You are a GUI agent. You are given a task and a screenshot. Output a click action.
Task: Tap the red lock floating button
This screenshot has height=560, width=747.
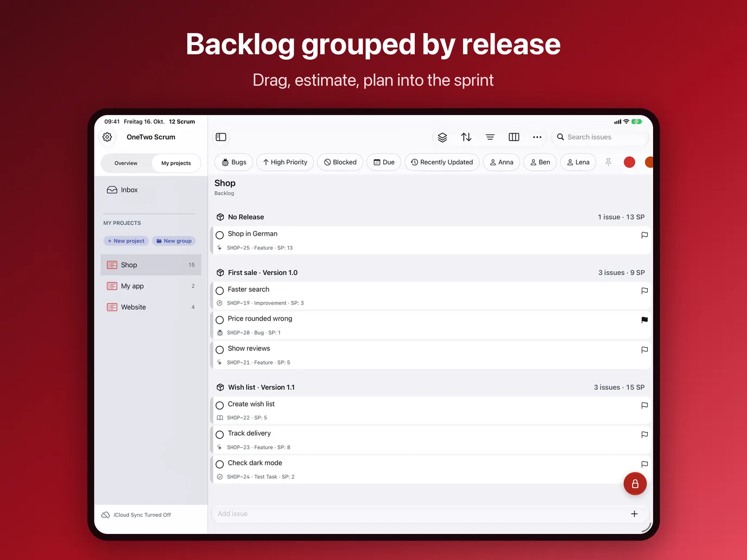coord(635,484)
